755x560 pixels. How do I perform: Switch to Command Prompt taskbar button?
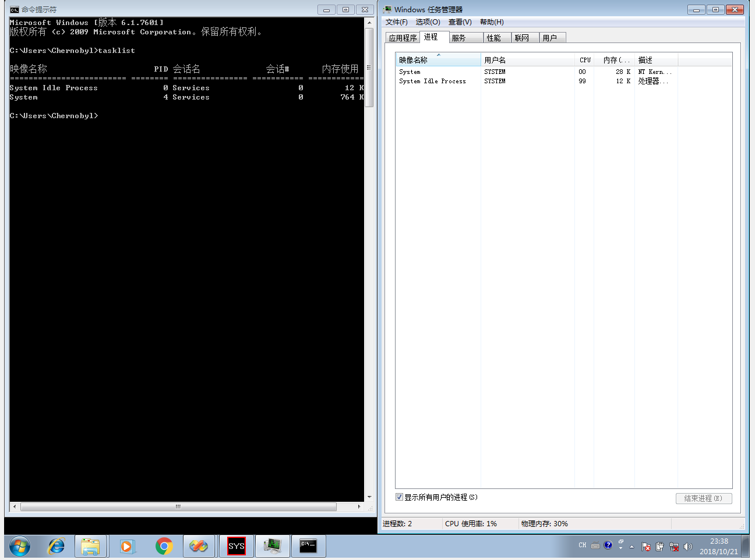pos(308,546)
